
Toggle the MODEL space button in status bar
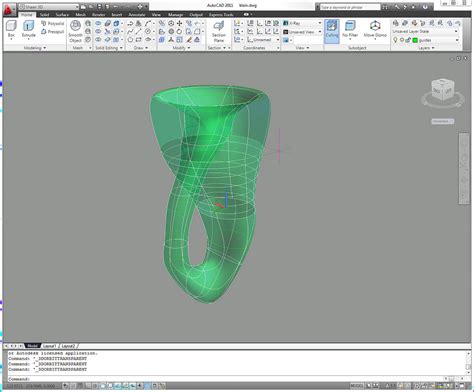point(356,386)
